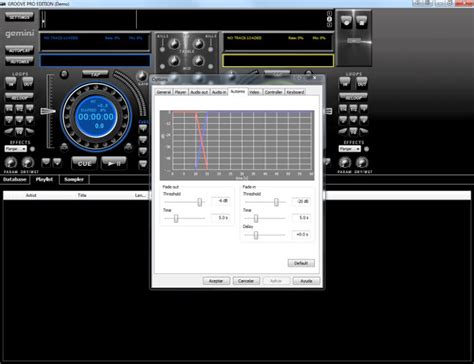Toggle the AUTOMIX button
The height and width of the screenshot is (364, 474).
click(19, 61)
